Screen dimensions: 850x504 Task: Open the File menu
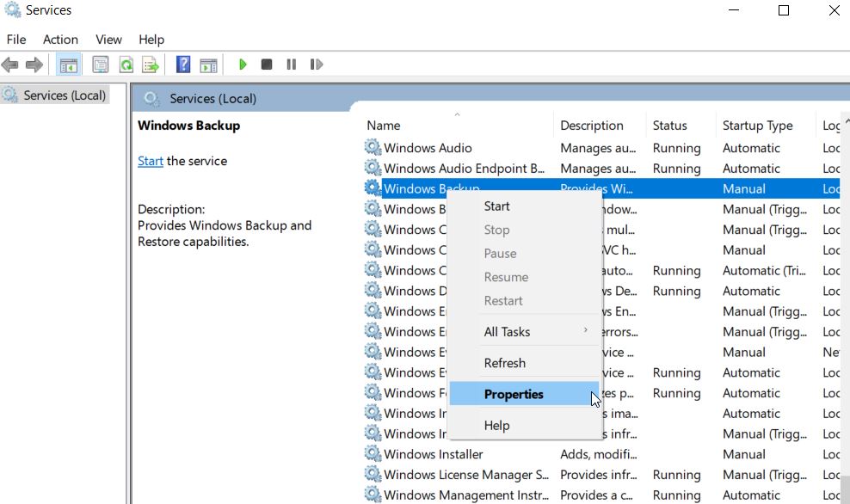(16, 40)
